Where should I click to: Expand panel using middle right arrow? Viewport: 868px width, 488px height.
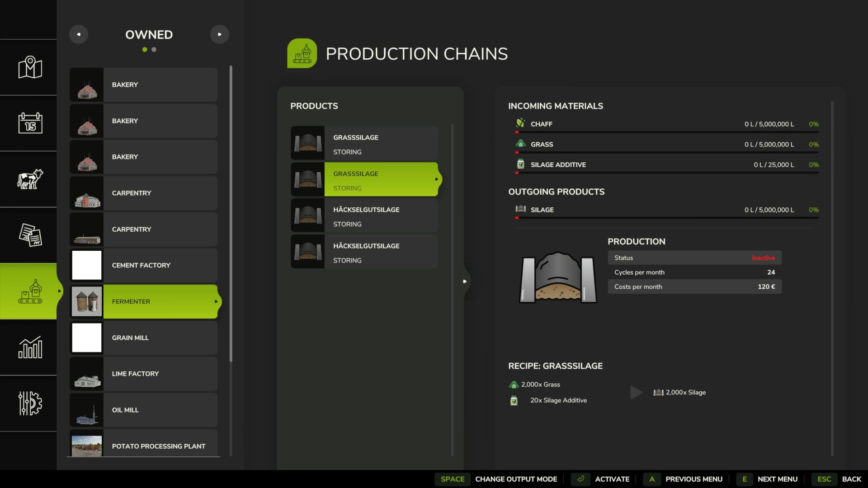click(x=465, y=281)
